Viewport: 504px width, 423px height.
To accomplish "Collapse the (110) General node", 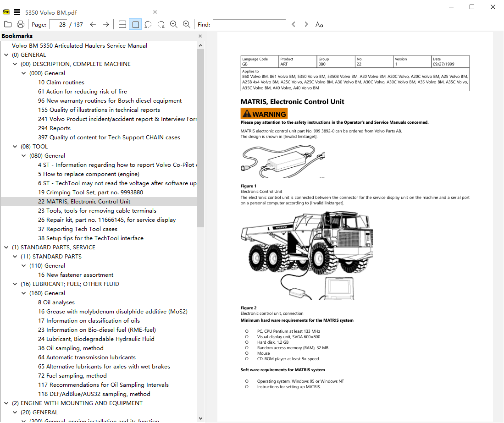I will pos(23,266).
